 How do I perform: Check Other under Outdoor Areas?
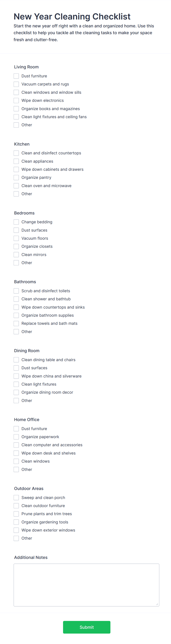pos(16,538)
